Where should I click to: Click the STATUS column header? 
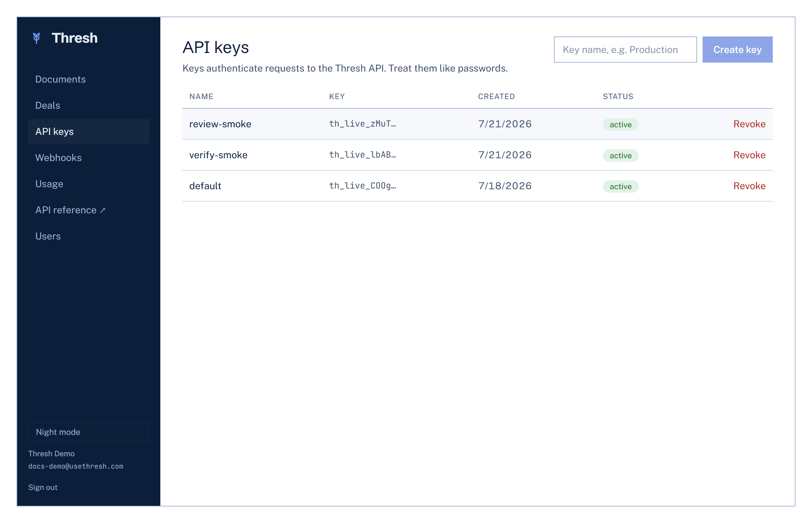(x=618, y=96)
